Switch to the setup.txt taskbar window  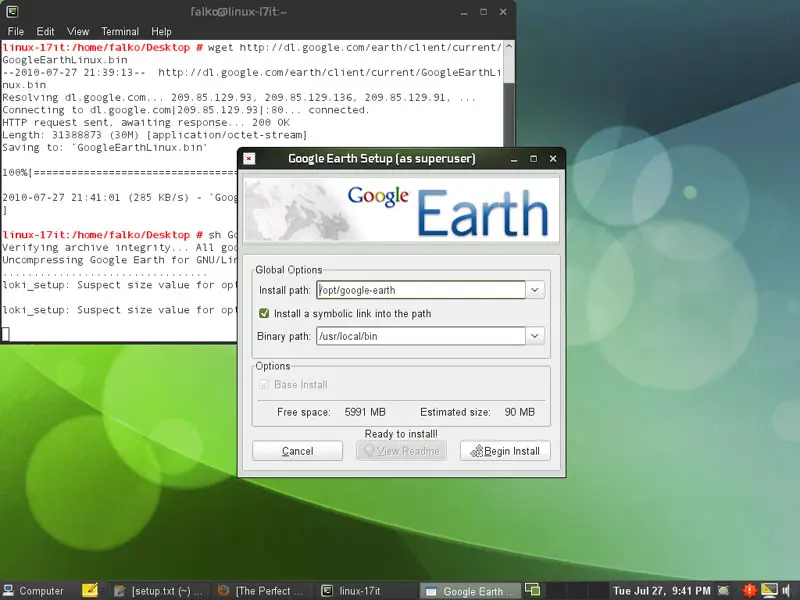(158, 591)
